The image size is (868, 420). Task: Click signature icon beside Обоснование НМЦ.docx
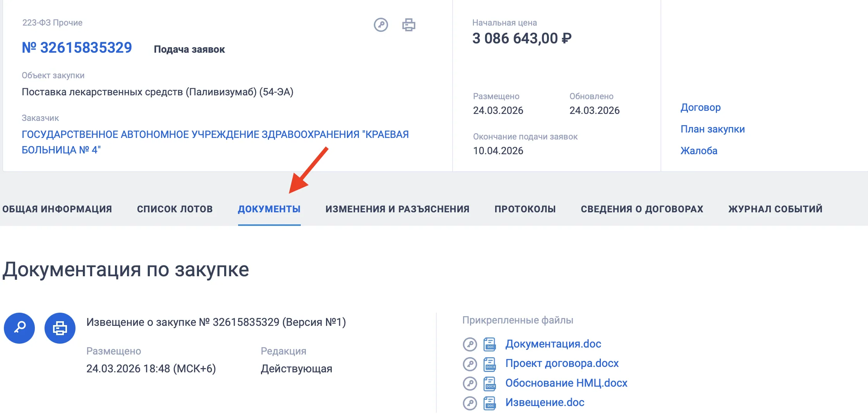[470, 383]
